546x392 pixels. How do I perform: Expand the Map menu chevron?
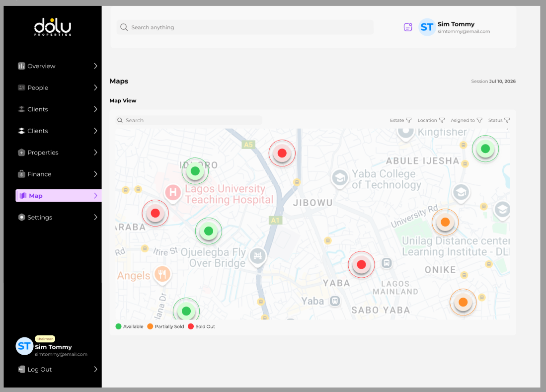pos(95,196)
